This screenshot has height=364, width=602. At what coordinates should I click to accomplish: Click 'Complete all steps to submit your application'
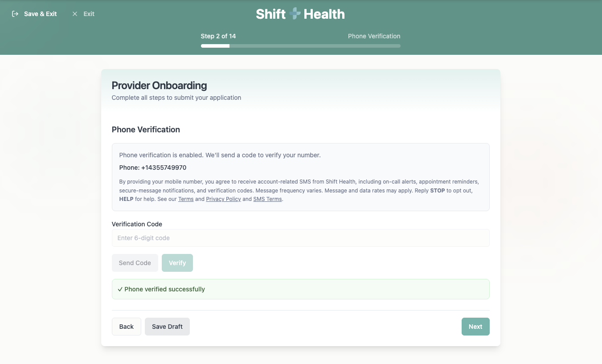click(176, 98)
